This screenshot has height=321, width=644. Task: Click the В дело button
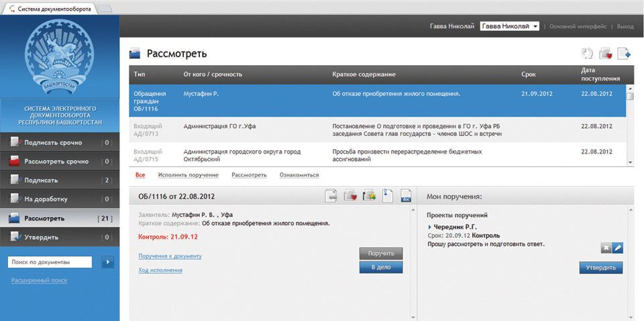[x=380, y=267]
